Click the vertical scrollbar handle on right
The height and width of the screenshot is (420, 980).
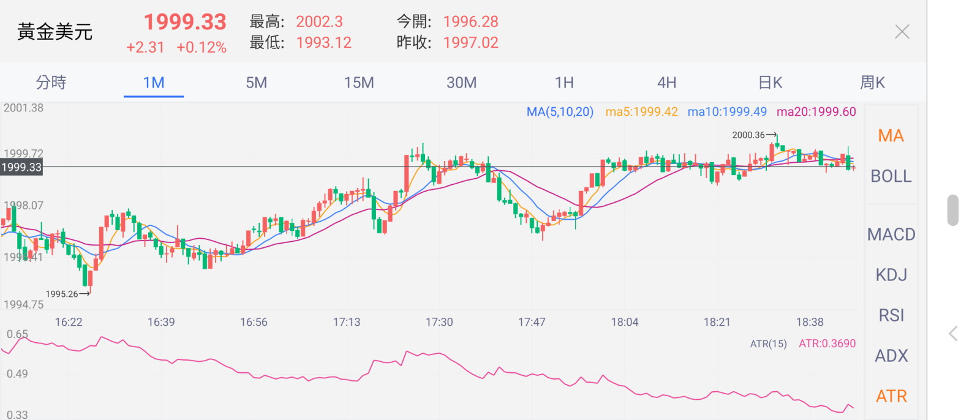coord(952,210)
